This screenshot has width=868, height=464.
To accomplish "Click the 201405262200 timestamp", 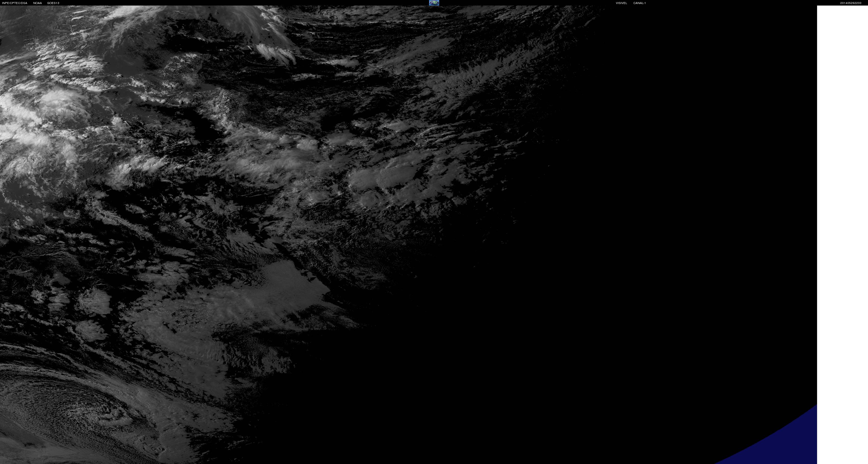I will [851, 3].
